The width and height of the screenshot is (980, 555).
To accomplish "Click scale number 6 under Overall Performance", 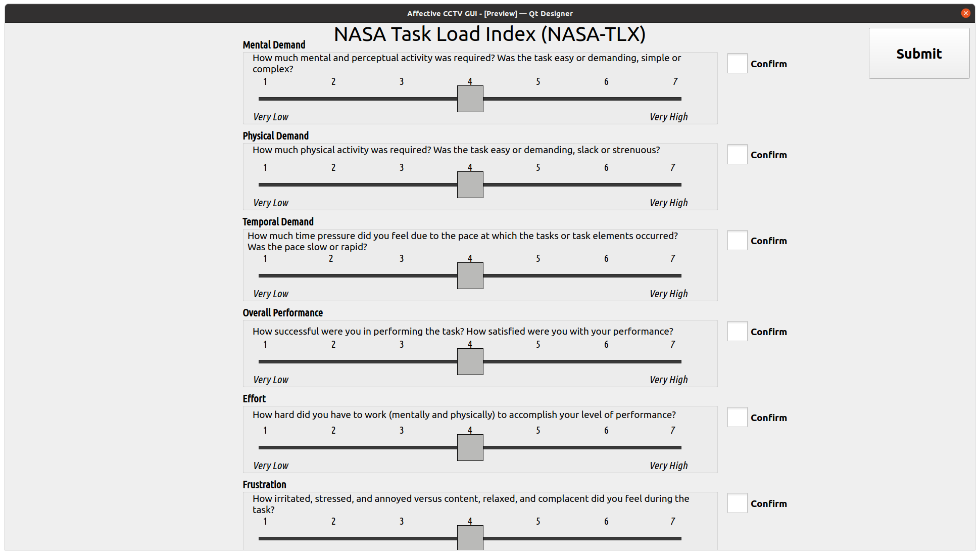I will tap(606, 344).
